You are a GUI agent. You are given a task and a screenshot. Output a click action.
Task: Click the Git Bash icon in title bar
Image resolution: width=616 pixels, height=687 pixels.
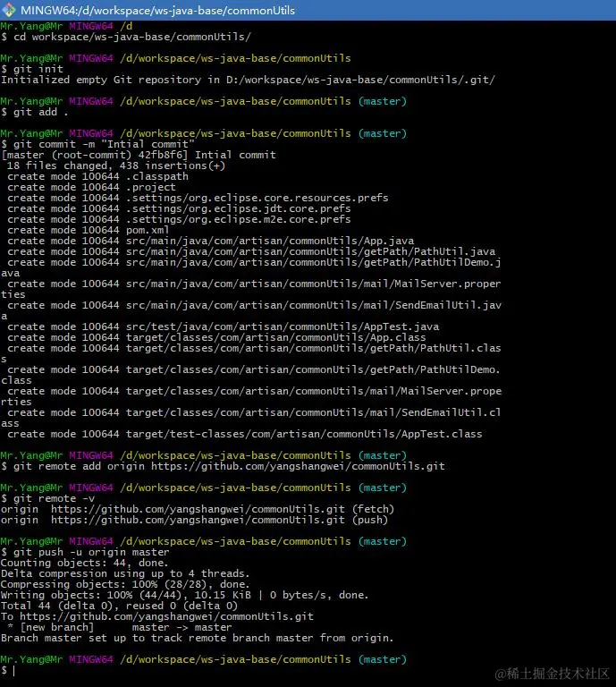(9, 10)
